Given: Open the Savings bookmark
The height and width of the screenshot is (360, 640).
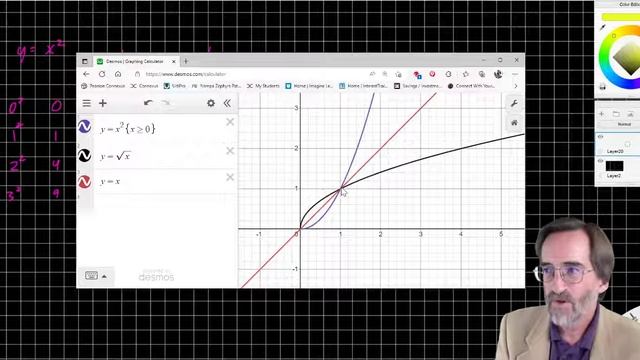Looking at the screenshot, I should [x=418, y=86].
